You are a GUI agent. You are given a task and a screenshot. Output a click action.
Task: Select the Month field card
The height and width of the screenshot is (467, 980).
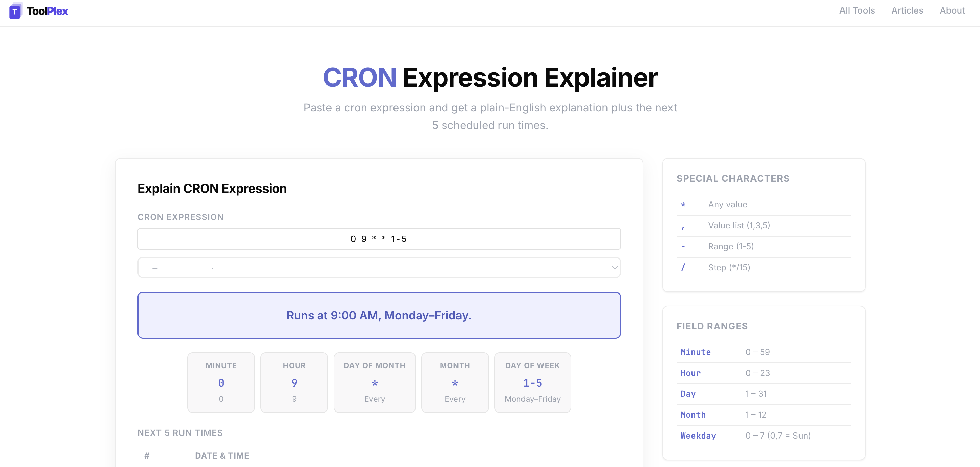coord(455,382)
